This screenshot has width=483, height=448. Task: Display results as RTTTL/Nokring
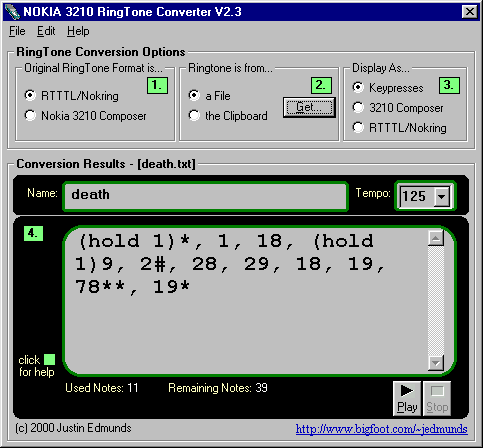pos(358,127)
